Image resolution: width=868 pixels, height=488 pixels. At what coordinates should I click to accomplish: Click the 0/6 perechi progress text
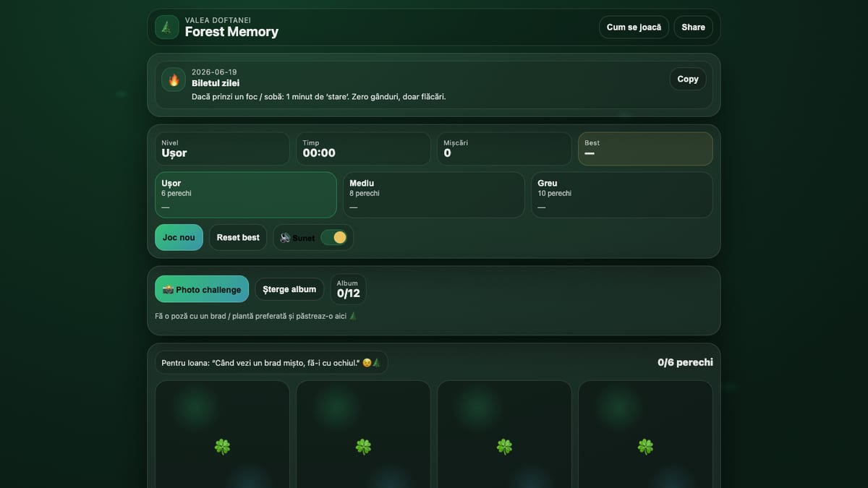click(x=685, y=362)
